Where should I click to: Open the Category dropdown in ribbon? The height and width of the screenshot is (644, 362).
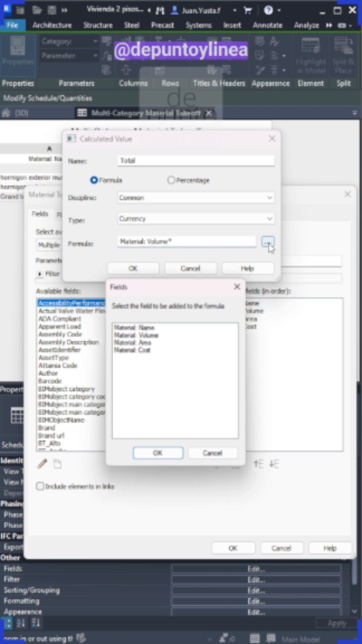(x=69, y=42)
